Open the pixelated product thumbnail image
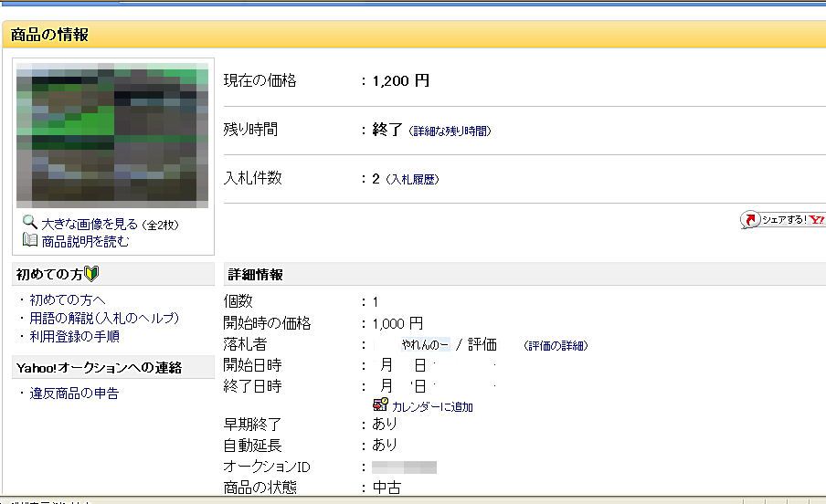The width and height of the screenshot is (826, 504). tap(112, 135)
